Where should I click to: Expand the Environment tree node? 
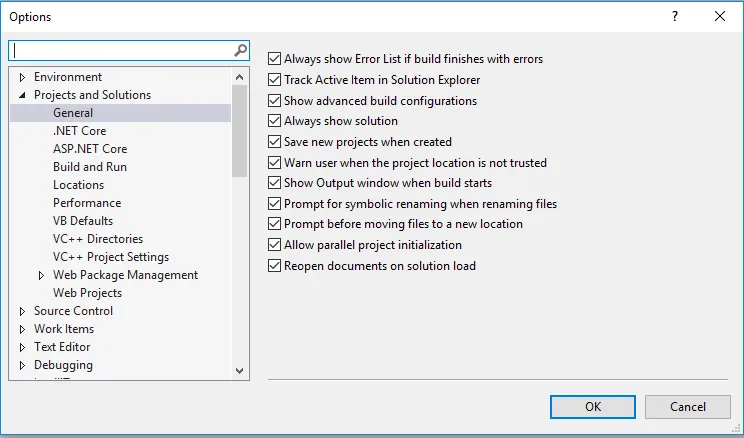coord(23,77)
